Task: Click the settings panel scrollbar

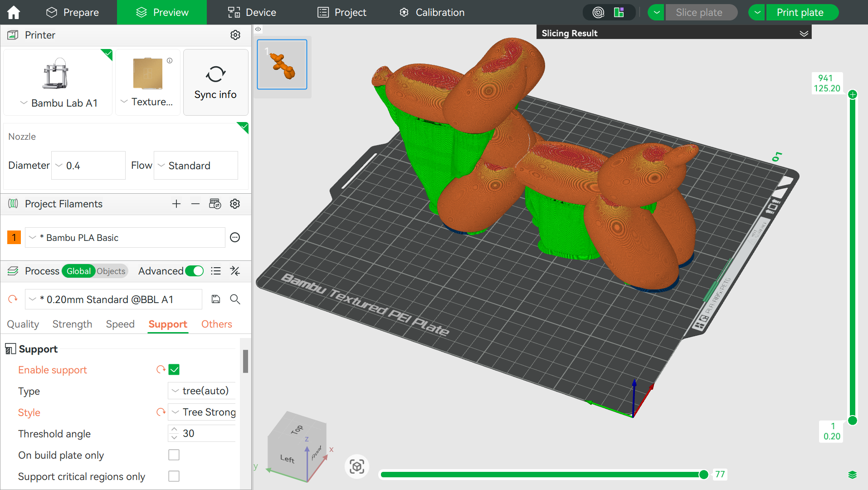Action: coord(245,361)
